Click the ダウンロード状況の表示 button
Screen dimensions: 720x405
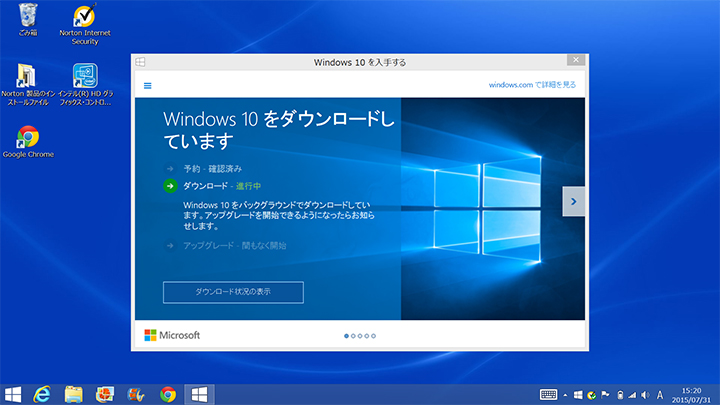(x=233, y=292)
